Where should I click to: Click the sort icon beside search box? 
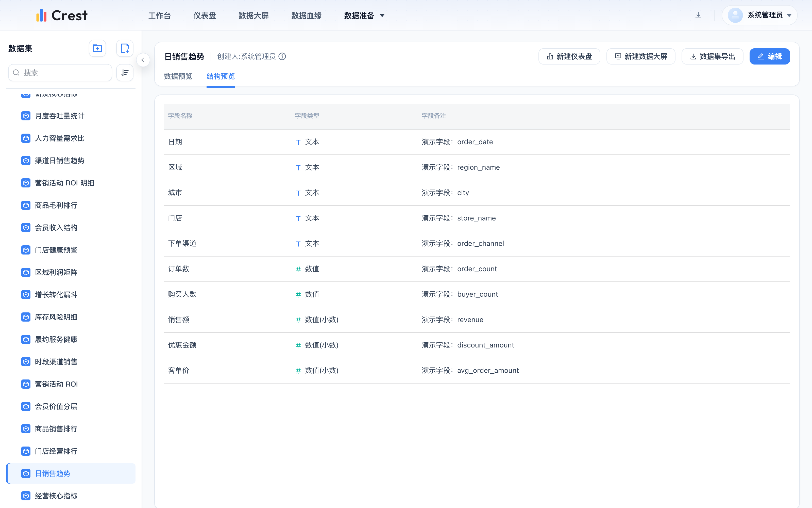pyautogui.click(x=125, y=73)
